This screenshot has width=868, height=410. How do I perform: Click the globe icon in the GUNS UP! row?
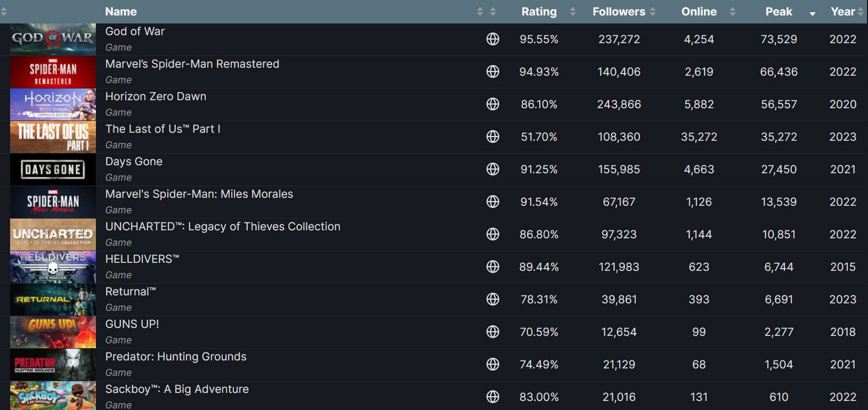pyautogui.click(x=493, y=332)
